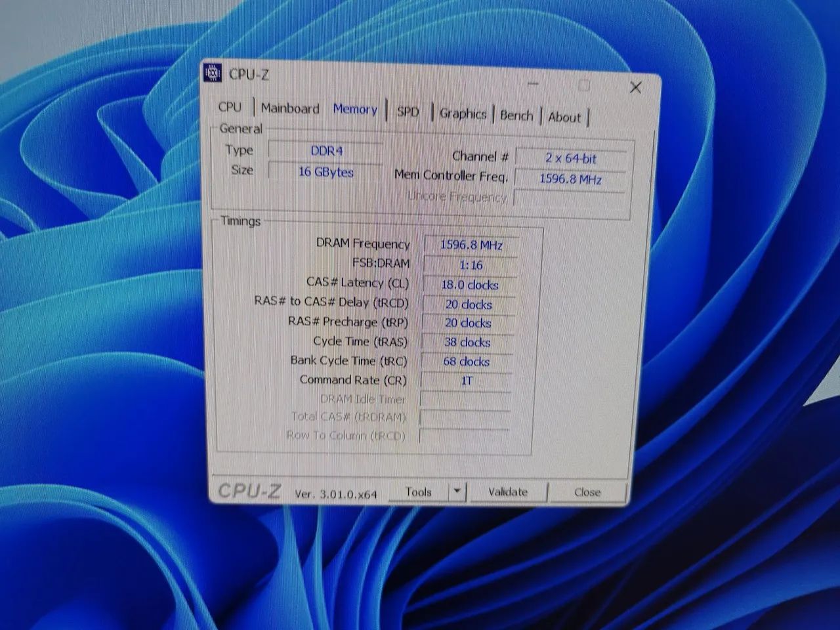Click the DRAM Frequency 1596.8 MHz value
Screen dimensions: 840x630
[471, 245]
